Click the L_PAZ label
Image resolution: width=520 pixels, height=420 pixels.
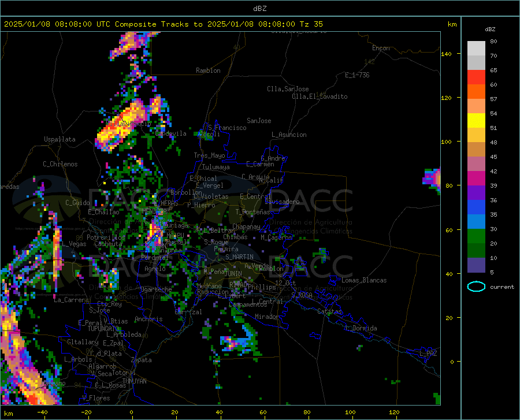coord(428,354)
